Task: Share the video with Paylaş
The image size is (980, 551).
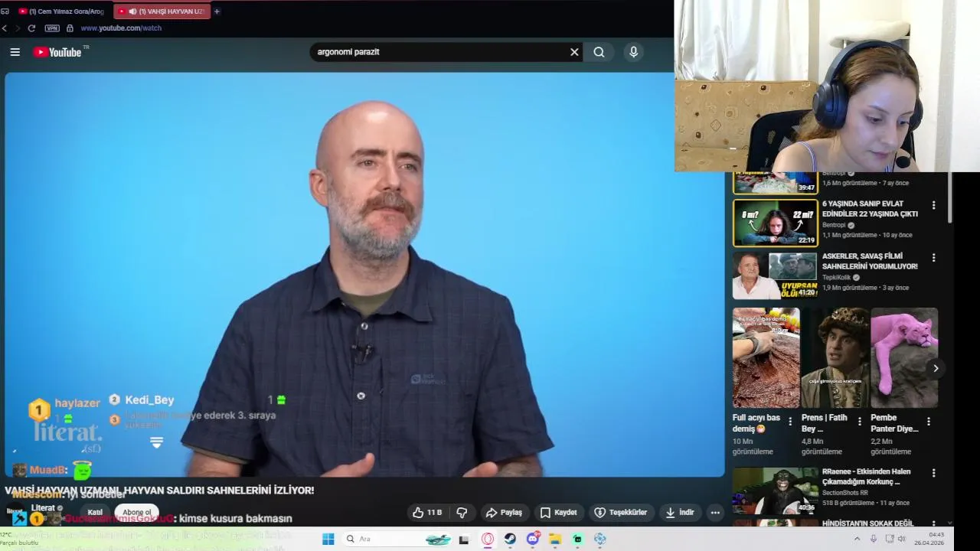Action: 504,513
